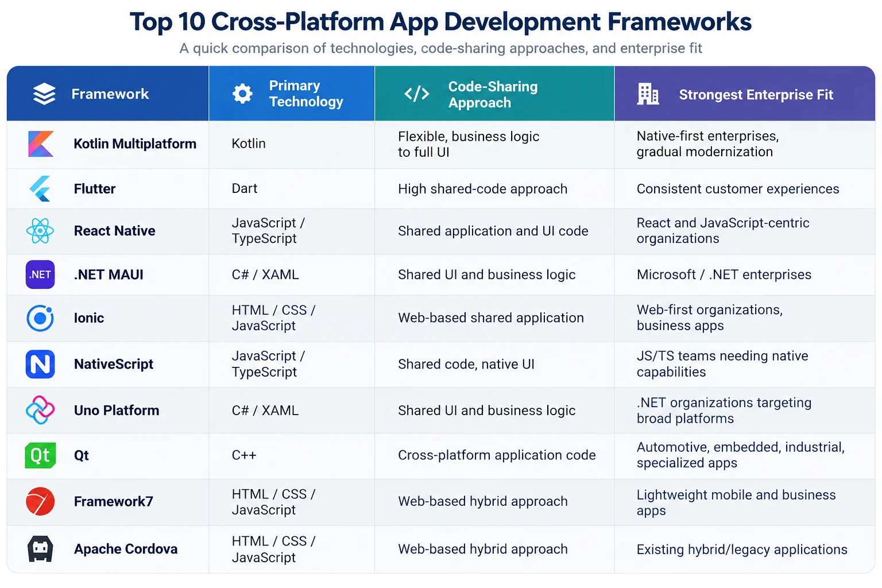Select the Kotlin Multiplatform framework name

click(135, 144)
